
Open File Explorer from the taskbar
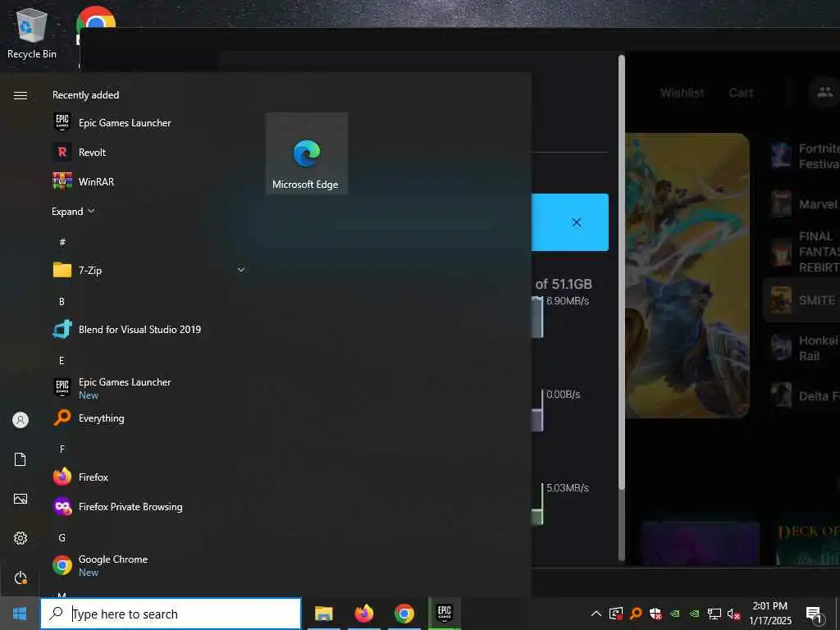323,614
